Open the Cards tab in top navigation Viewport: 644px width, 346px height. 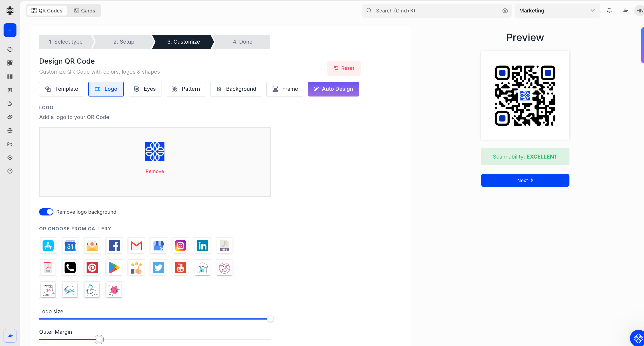point(85,10)
